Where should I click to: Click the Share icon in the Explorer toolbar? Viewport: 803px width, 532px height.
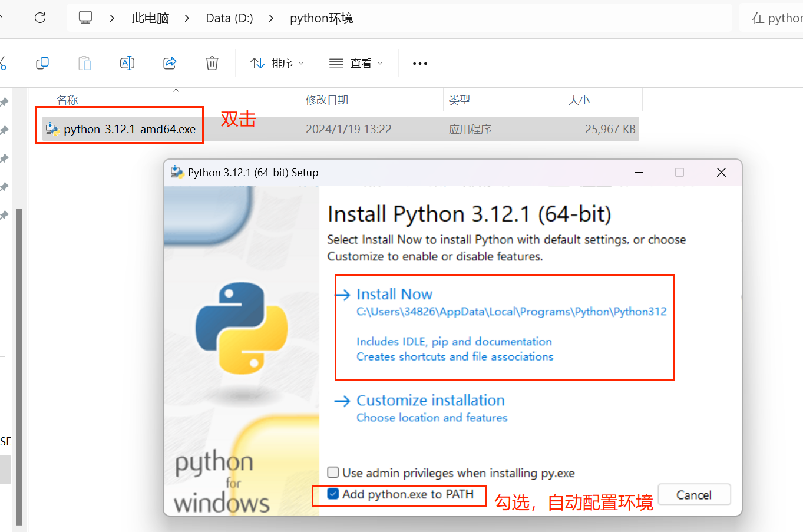pyautogui.click(x=170, y=63)
